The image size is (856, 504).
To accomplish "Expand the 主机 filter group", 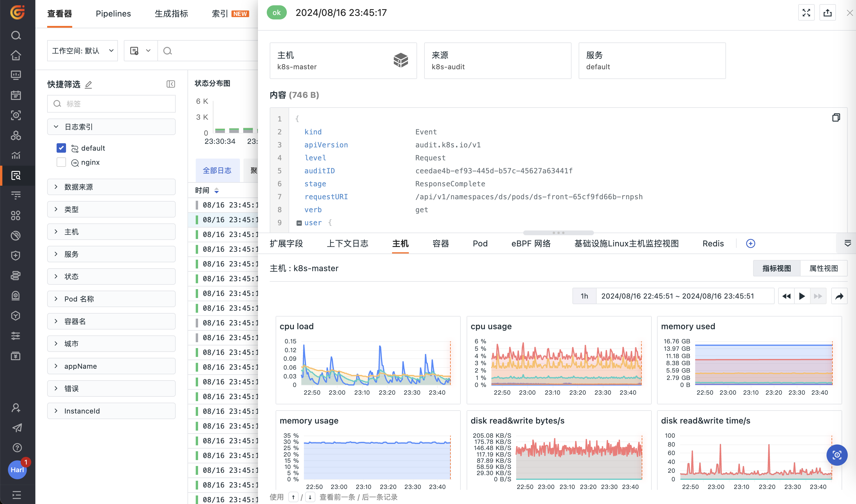I will [111, 232].
